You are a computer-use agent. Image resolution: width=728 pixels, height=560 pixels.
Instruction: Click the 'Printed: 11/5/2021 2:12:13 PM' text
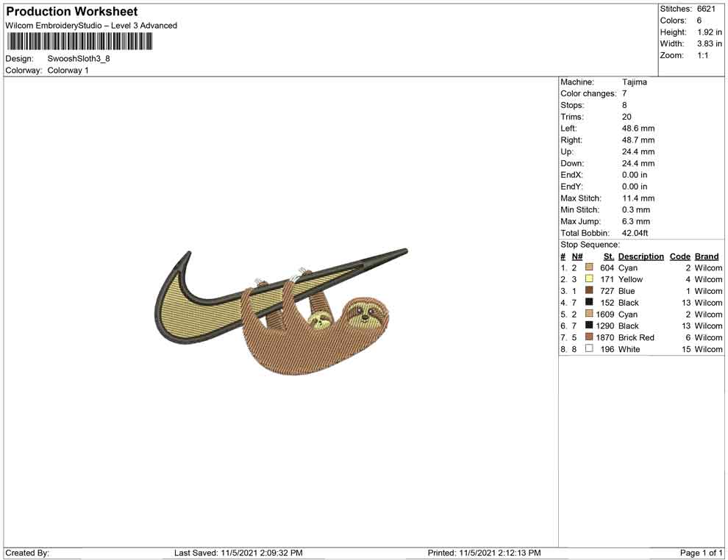(485, 553)
